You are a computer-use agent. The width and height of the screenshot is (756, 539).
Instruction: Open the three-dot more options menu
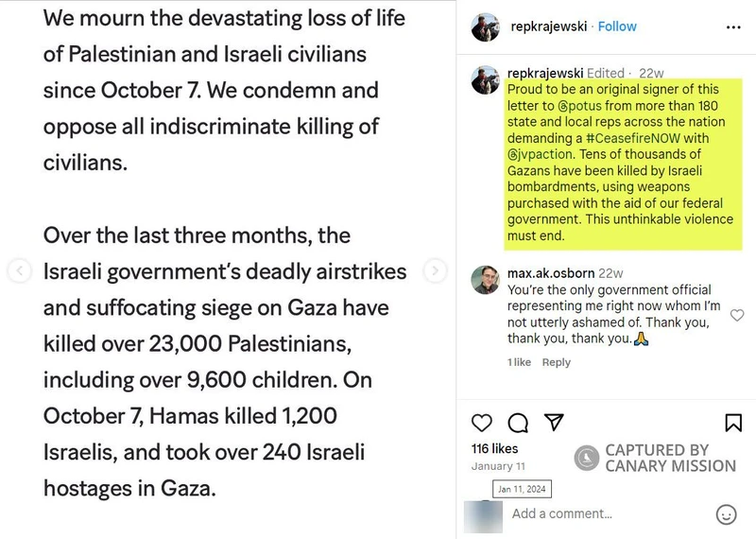(732, 26)
